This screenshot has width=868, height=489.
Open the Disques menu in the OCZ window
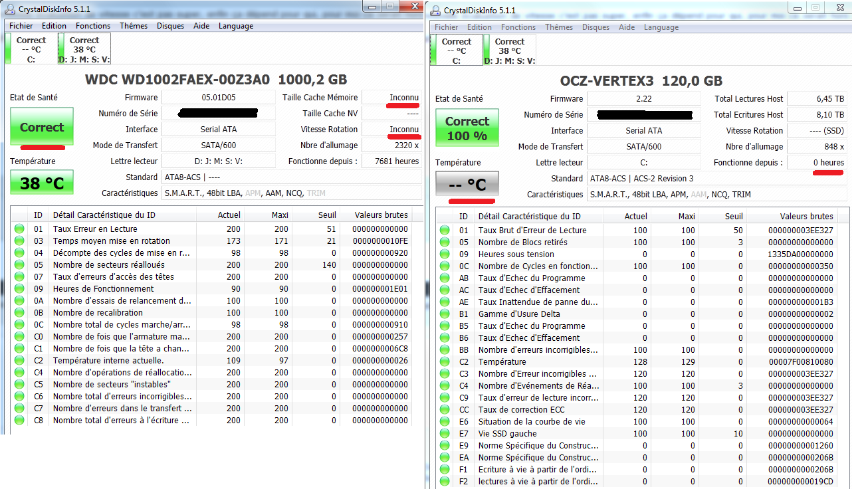(596, 27)
